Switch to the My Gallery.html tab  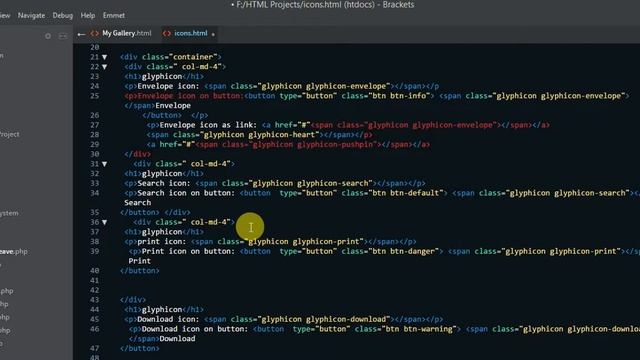pos(127,33)
